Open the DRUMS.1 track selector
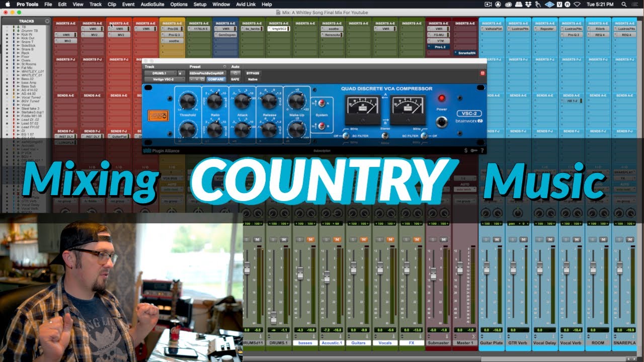This screenshot has height=362, width=644. 160,73
